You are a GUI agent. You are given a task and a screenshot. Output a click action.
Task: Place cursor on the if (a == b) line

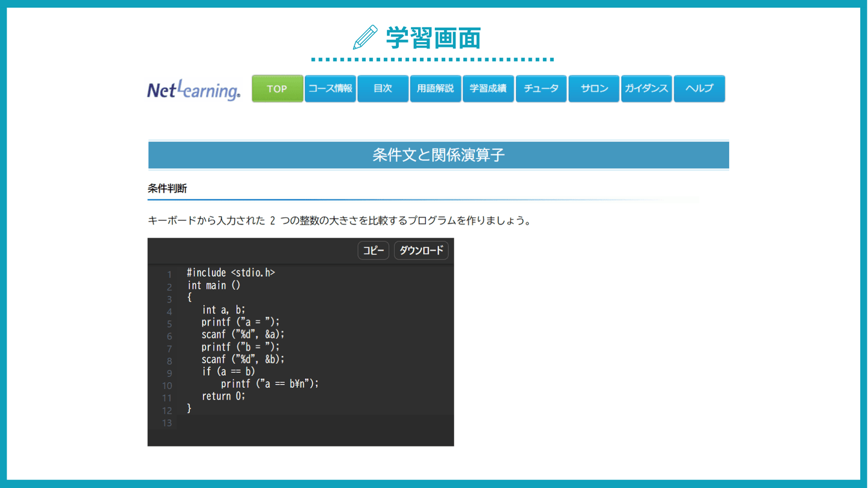tap(228, 372)
